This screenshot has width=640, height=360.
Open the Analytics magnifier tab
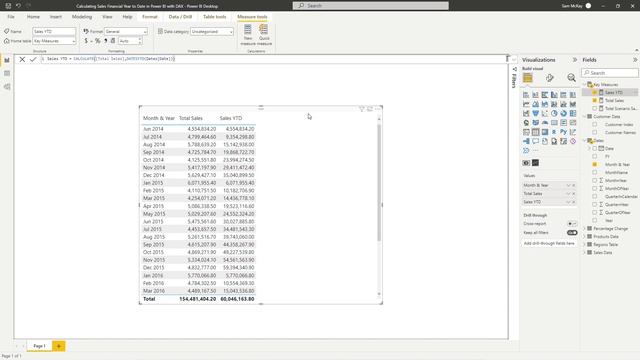click(x=571, y=78)
